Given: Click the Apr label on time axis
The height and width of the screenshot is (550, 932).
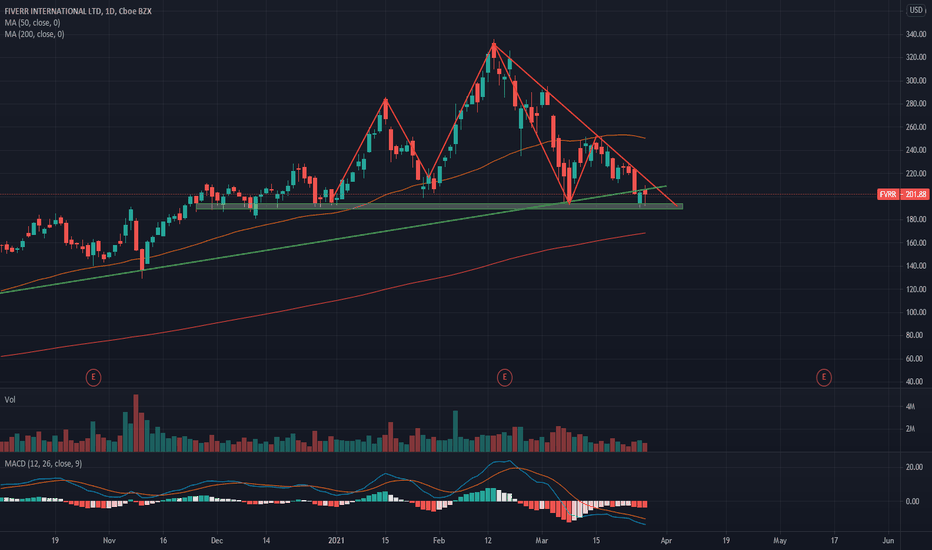Looking at the screenshot, I should click(666, 540).
